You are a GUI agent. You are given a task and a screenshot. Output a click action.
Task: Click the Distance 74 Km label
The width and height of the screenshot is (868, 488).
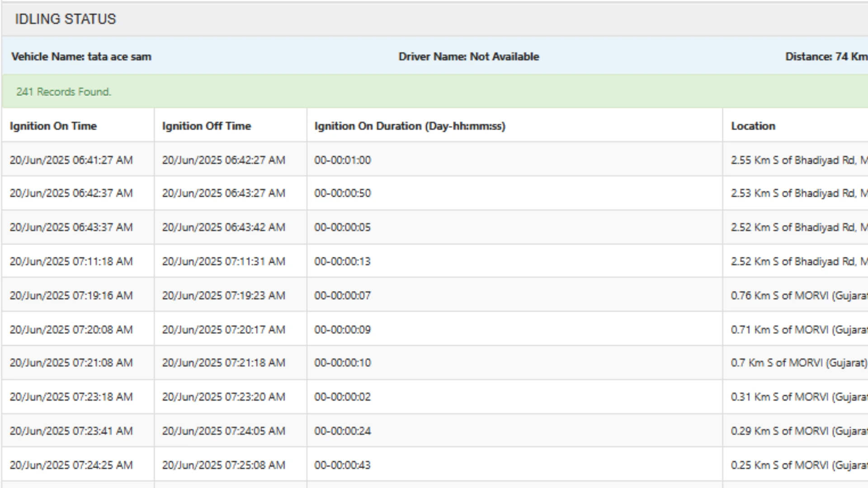[x=826, y=57]
